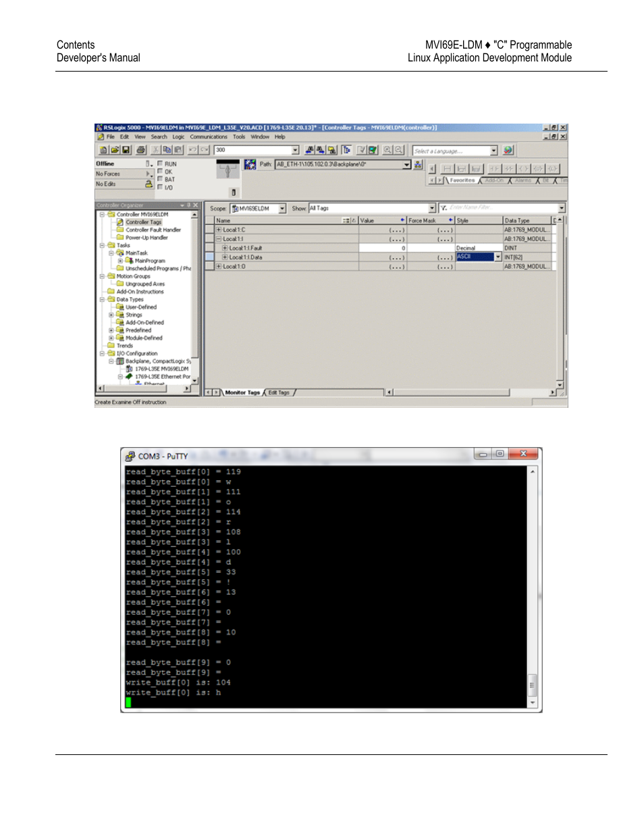Open the communication Path dropdown
Viewport: 644px width, 834px height.
(x=407, y=164)
